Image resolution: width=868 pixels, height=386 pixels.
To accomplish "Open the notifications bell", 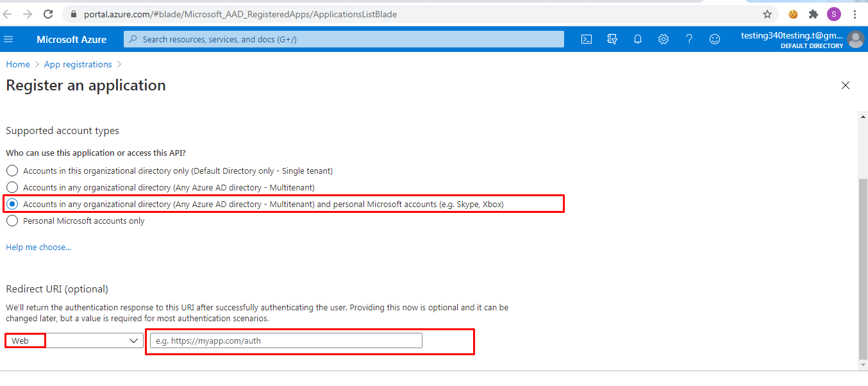I will 637,39.
